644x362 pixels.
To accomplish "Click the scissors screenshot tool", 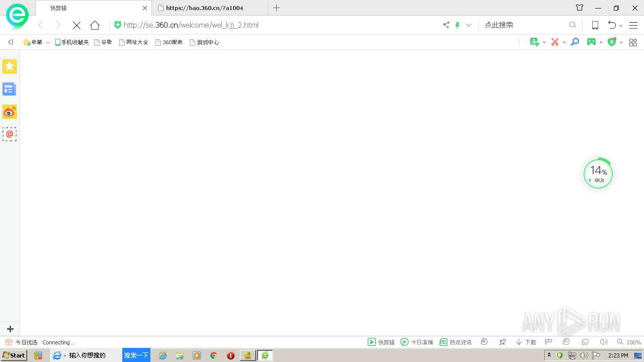I will pyautogui.click(x=555, y=42).
